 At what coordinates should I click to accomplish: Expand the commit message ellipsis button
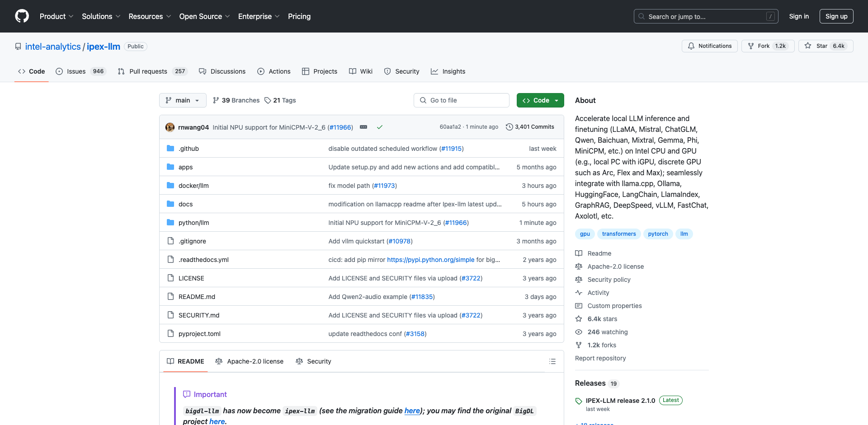[363, 127]
